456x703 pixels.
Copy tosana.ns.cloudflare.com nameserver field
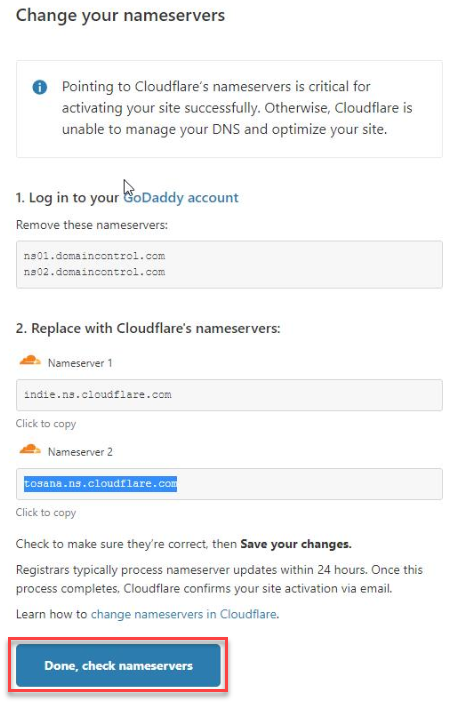coord(229,484)
